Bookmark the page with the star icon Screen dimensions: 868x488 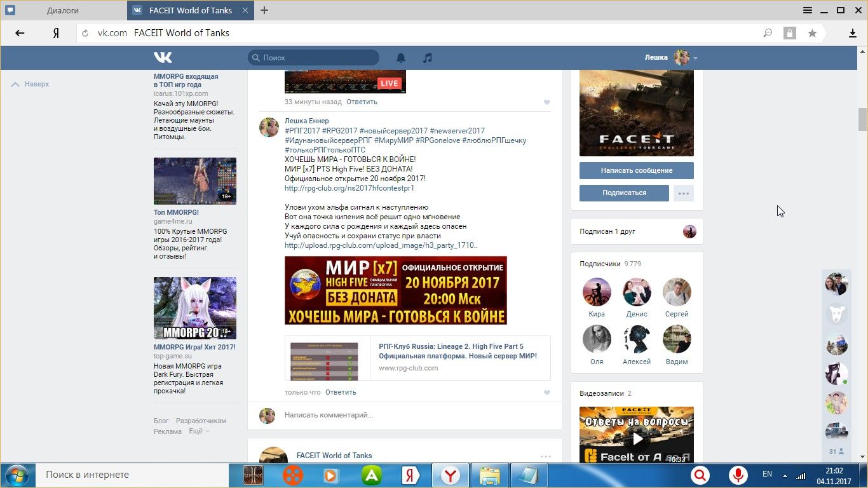[x=812, y=33]
